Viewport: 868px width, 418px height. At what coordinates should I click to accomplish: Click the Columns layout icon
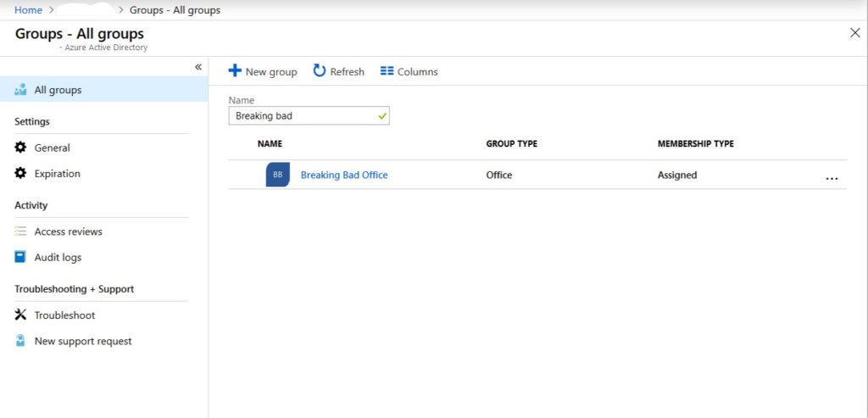click(x=387, y=71)
